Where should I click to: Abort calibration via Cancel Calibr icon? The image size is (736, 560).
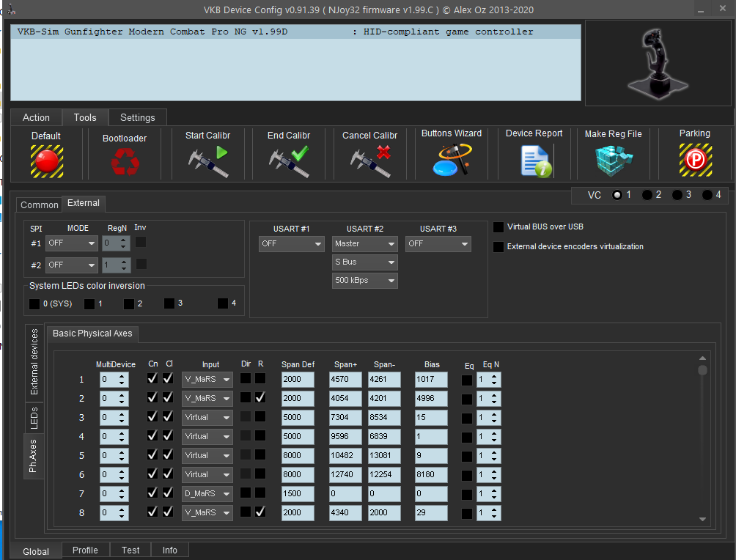pos(369,161)
